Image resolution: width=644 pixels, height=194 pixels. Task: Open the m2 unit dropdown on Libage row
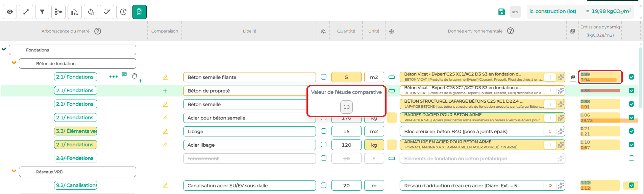[x=374, y=131]
